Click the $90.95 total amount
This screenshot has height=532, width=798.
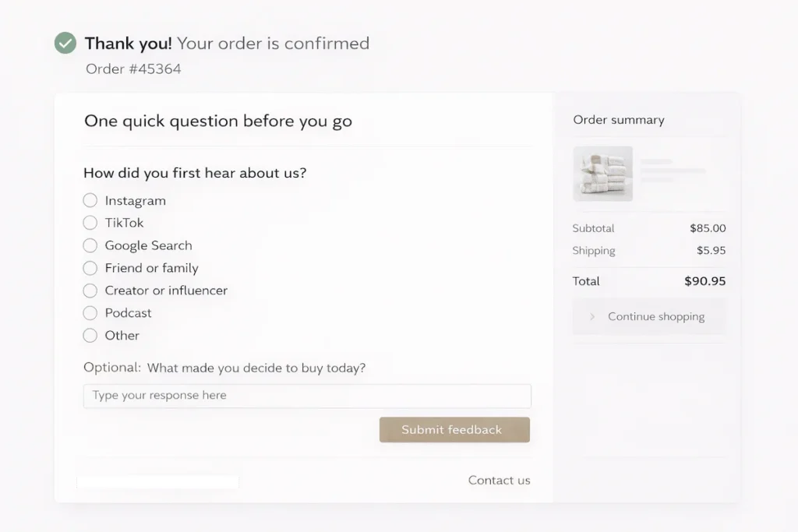click(704, 281)
